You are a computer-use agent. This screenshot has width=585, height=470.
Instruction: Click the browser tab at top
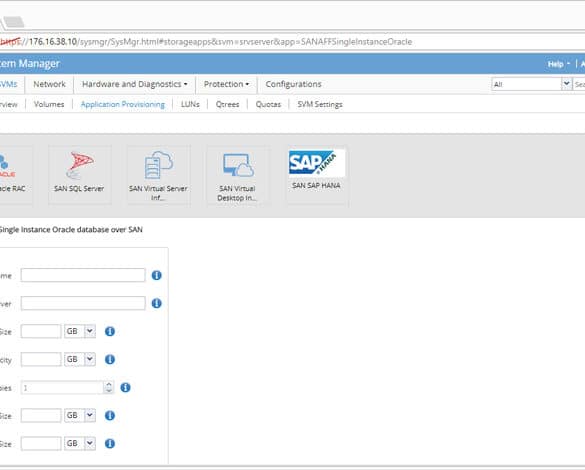pos(13,22)
